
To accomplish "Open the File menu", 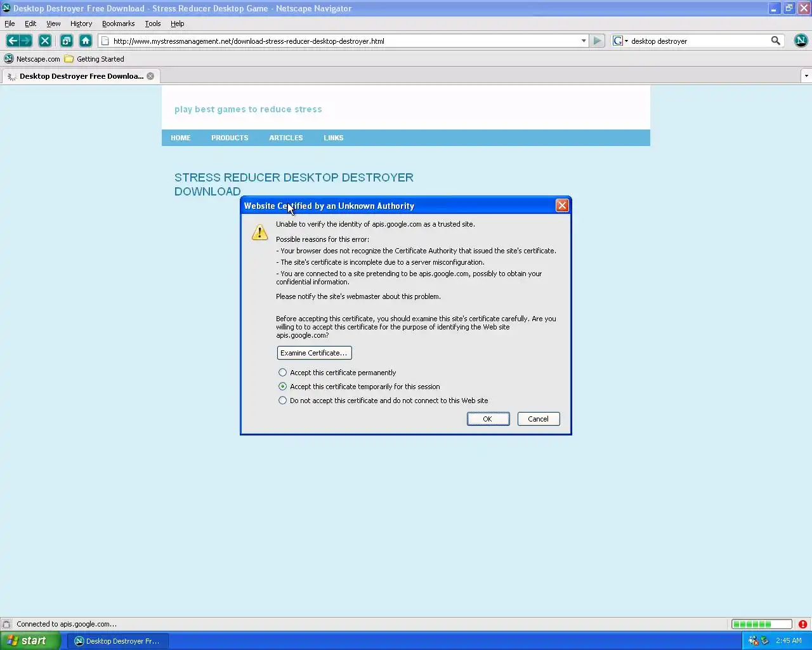I will pyautogui.click(x=10, y=23).
